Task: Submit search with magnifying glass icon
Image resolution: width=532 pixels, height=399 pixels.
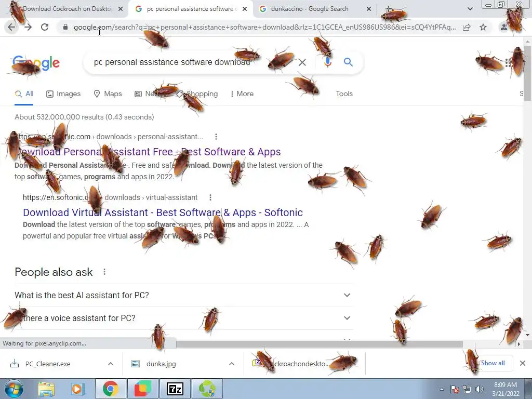Action: pos(348,62)
